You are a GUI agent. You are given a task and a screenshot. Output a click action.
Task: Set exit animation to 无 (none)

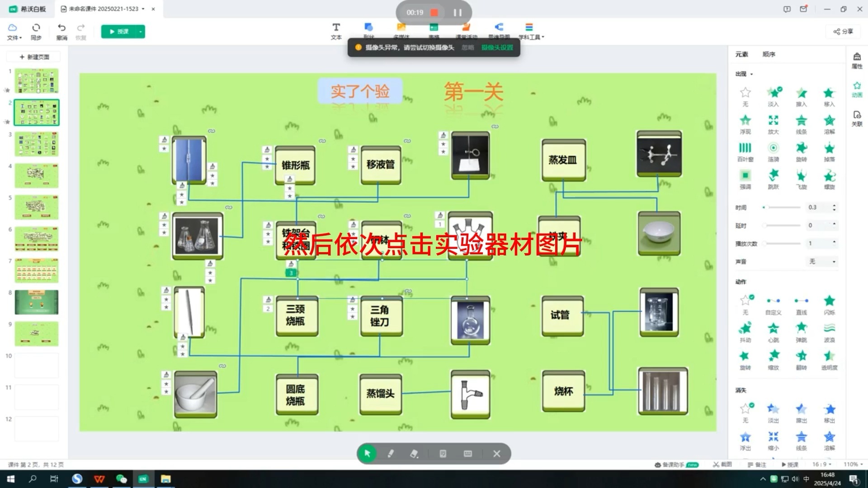point(745,413)
